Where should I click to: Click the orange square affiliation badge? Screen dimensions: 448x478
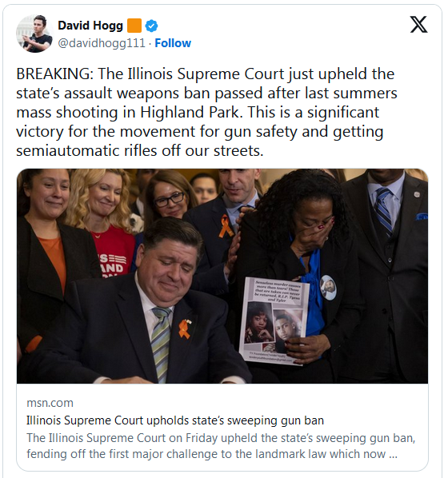click(x=134, y=26)
